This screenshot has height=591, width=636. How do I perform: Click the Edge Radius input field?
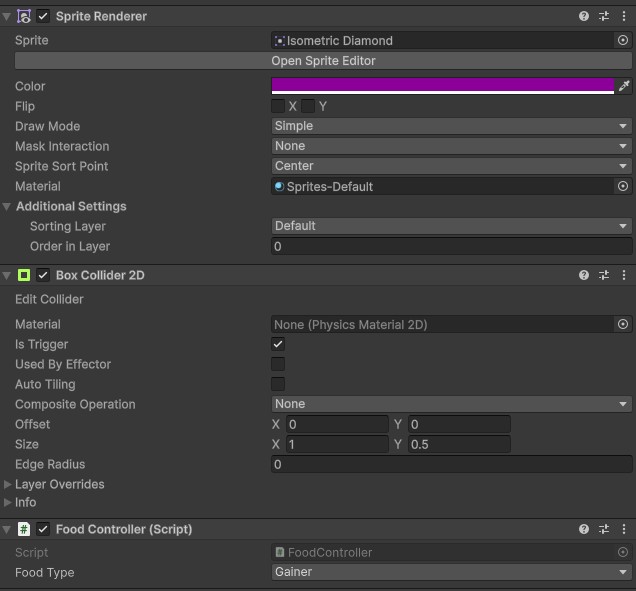(x=451, y=464)
